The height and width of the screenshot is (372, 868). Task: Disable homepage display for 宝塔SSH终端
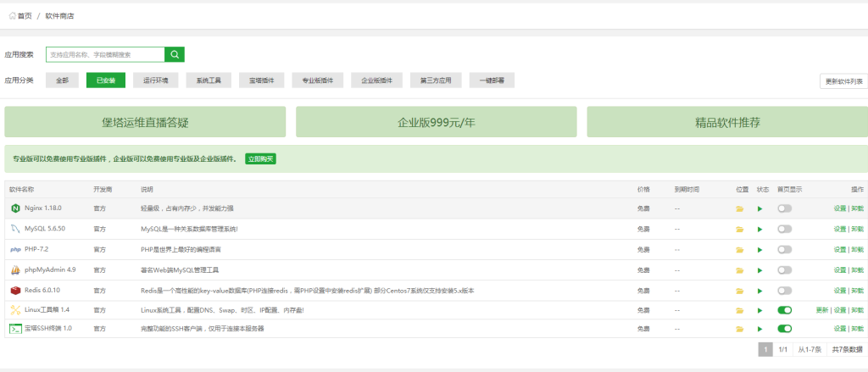(x=784, y=329)
